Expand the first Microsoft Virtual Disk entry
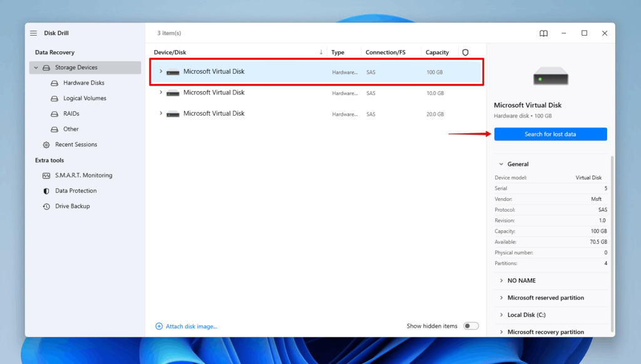The image size is (641, 364). click(160, 71)
